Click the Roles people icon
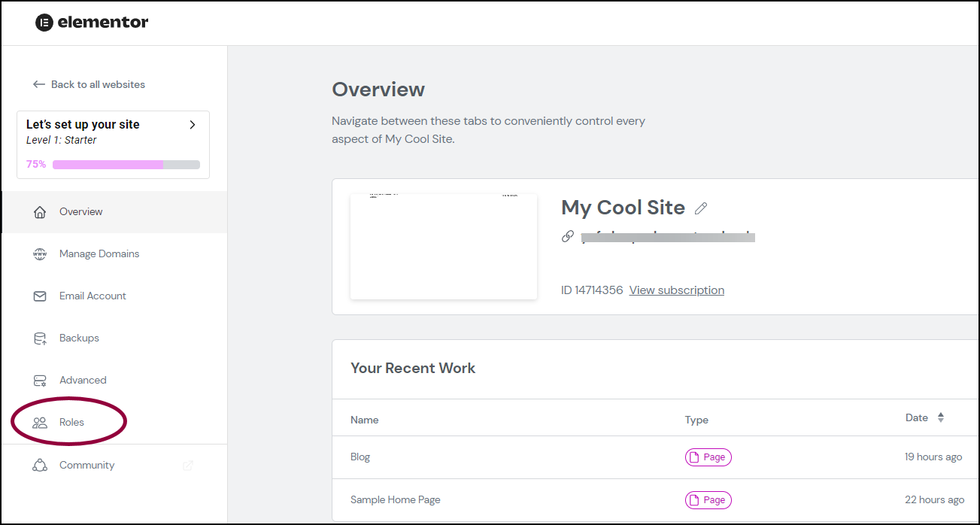This screenshot has width=980, height=525. [x=40, y=423]
